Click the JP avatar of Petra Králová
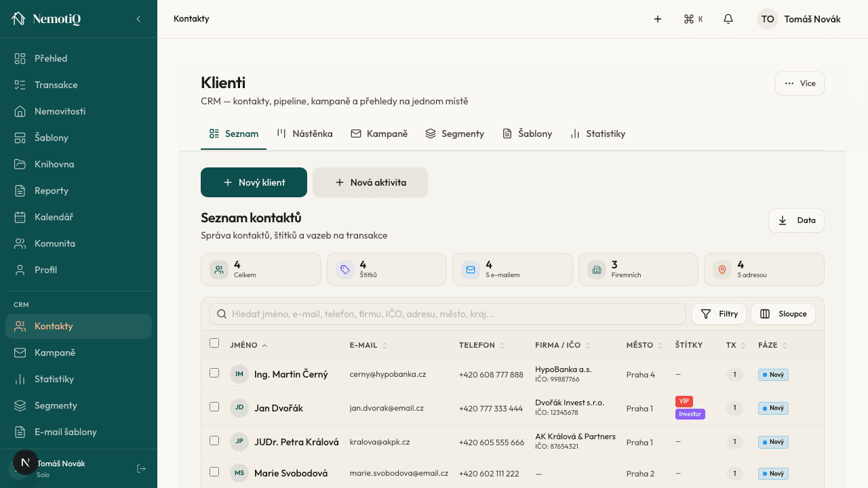This screenshot has width=868, height=488. (239, 442)
